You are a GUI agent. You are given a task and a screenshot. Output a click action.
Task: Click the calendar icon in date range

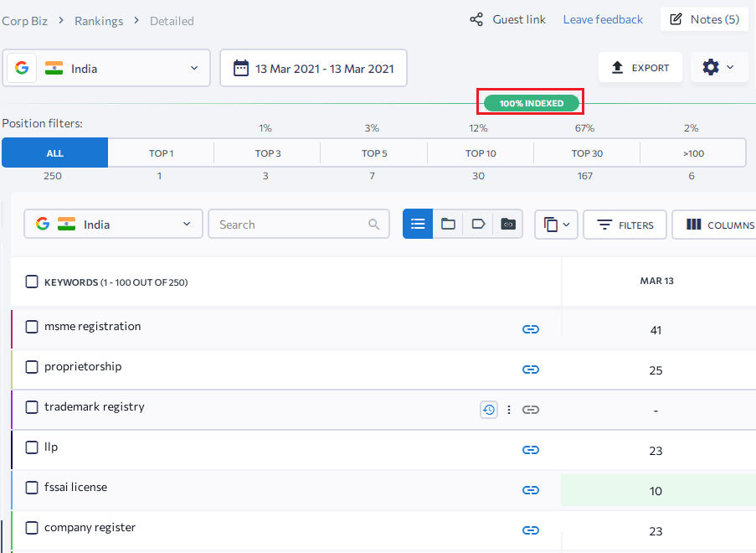pos(241,68)
